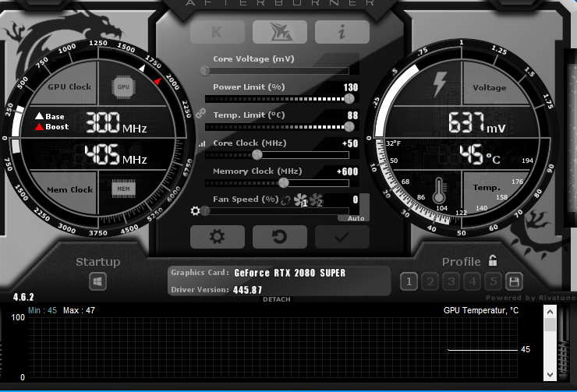Click the monitoring graph scrollbar thumb
The width and height of the screenshot is (577, 392).
[550, 325]
